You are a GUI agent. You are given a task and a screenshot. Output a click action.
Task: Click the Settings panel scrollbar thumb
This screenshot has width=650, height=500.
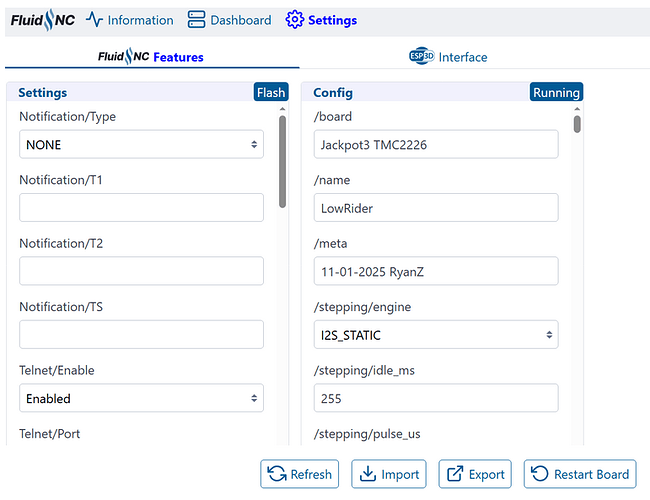[282, 162]
